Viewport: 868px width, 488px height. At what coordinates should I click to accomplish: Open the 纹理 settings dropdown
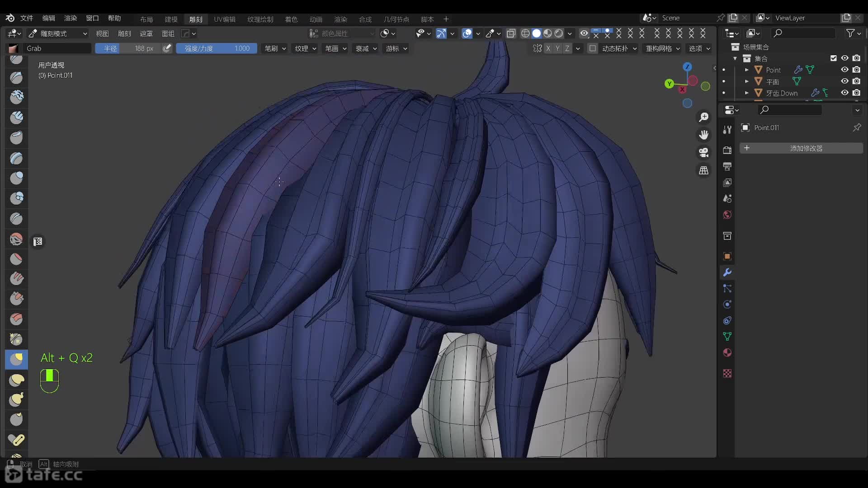coord(306,48)
